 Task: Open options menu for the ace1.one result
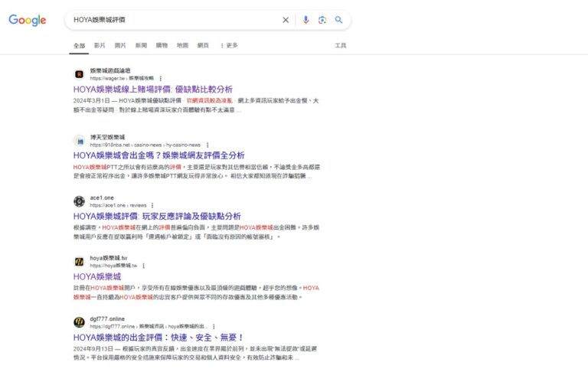(152, 205)
